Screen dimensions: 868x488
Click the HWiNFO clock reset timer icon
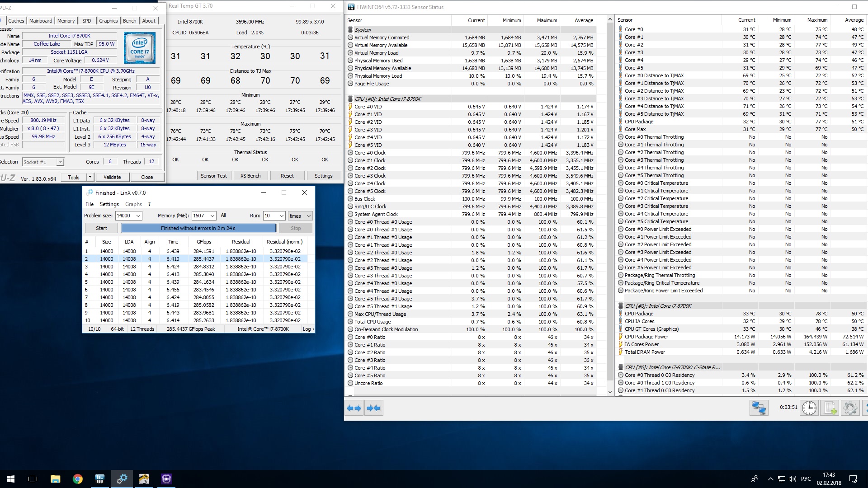click(809, 408)
